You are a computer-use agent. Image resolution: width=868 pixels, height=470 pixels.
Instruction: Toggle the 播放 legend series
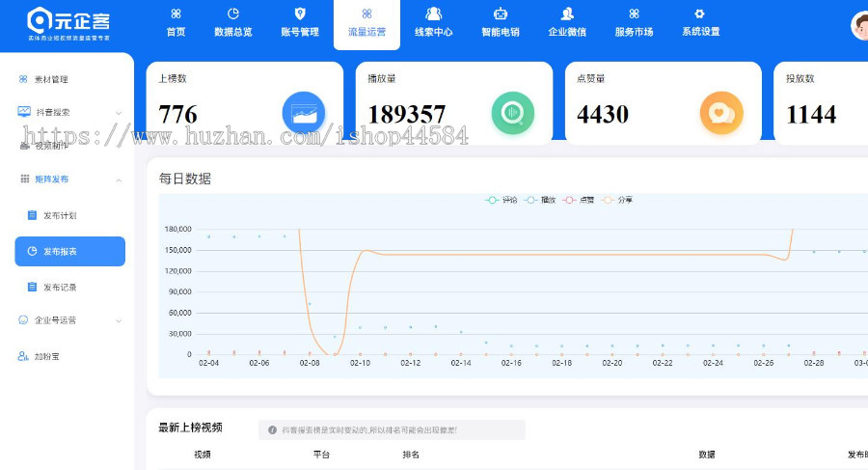tap(540, 200)
